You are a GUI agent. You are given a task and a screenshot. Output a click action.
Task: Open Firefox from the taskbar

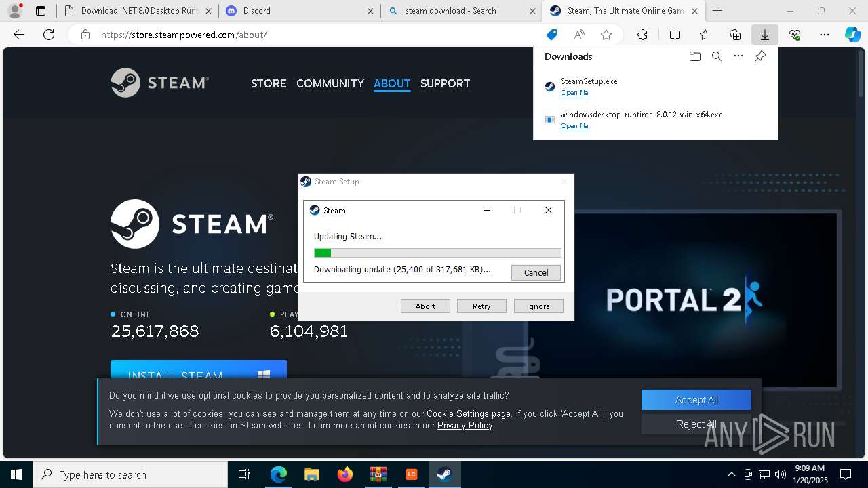[x=345, y=474]
